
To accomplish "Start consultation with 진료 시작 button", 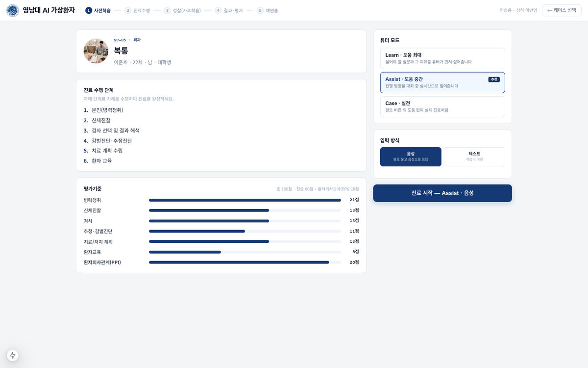I will [x=442, y=193].
